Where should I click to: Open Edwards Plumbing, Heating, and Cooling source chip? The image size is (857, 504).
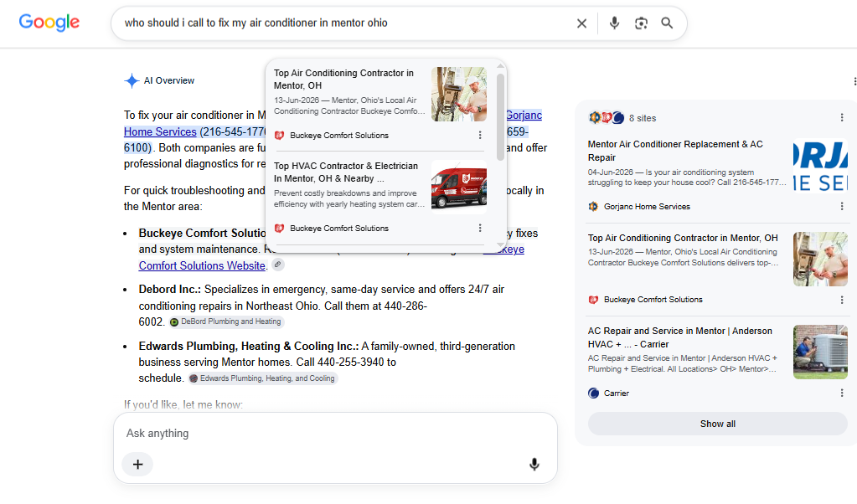263,378
